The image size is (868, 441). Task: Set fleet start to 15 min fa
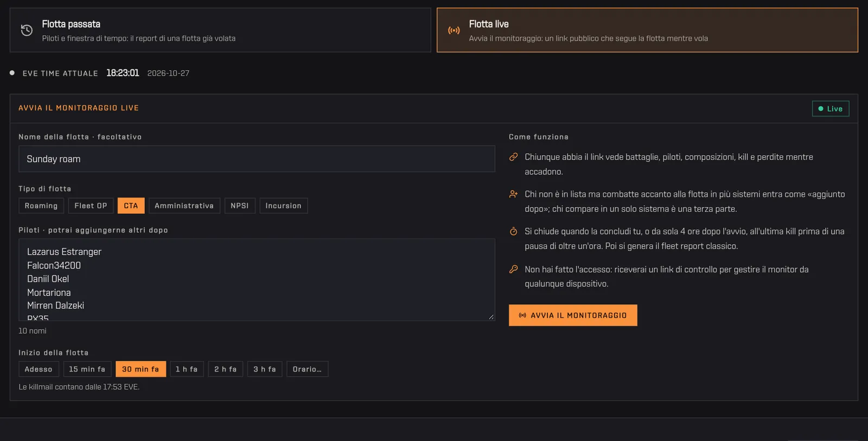point(87,369)
